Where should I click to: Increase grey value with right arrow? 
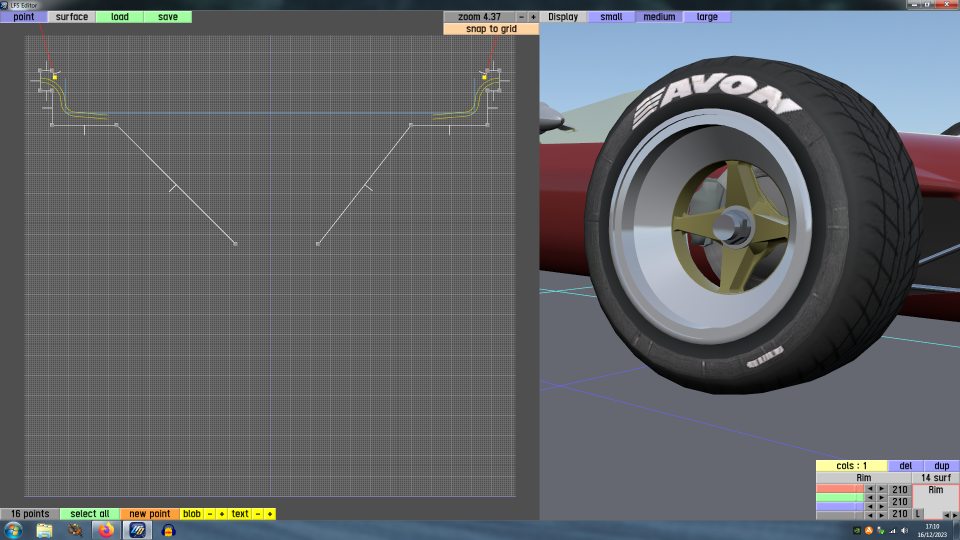tap(882, 516)
